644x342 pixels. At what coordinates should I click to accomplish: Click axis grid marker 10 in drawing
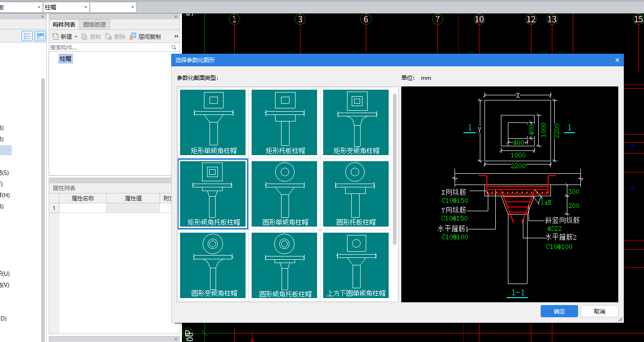click(479, 19)
